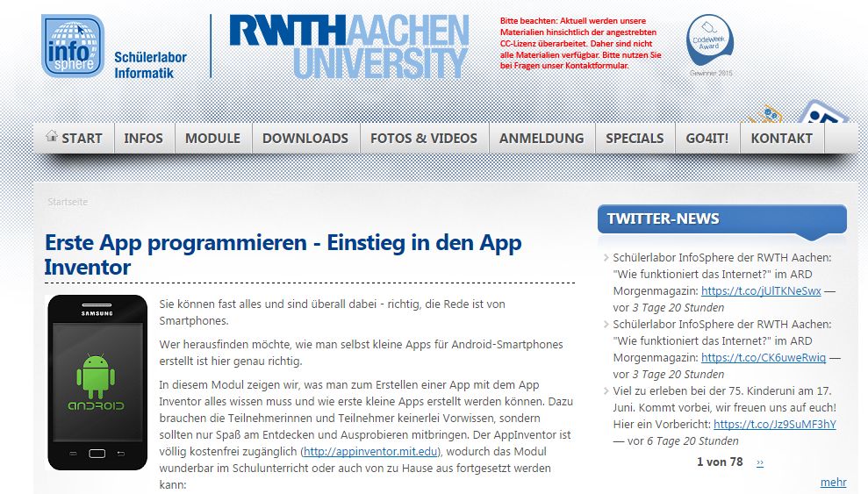Open the CodeWeek Award badge
The image size is (868, 494).
[x=710, y=46]
